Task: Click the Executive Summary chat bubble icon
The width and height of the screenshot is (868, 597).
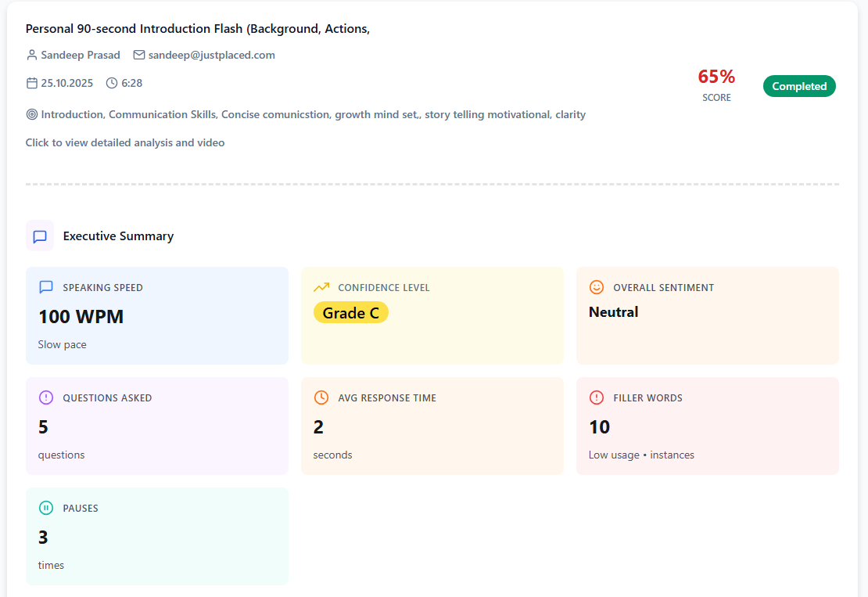Action: 40,236
